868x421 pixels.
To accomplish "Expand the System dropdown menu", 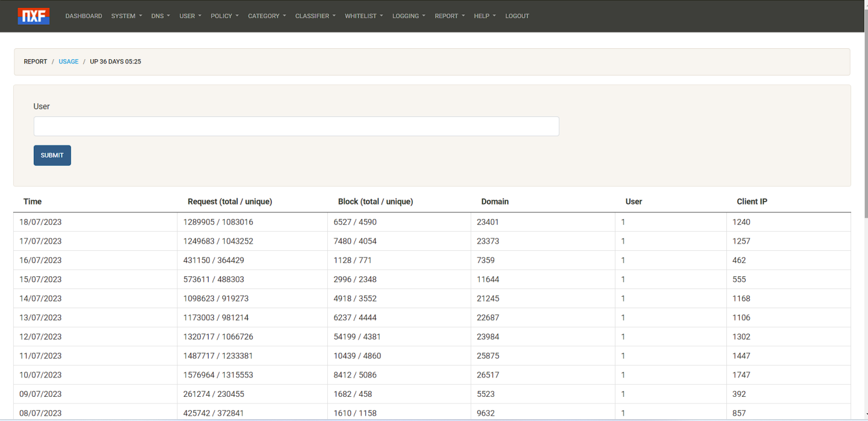I will 126,16.
